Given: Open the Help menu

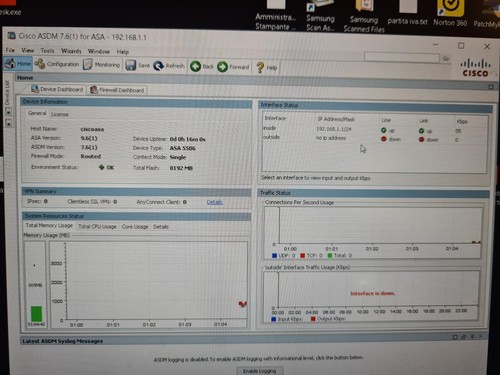Looking at the screenshot, I should pos(123,52).
